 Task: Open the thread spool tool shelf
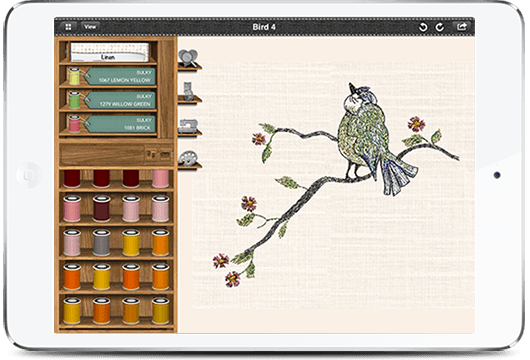pos(188,91)
